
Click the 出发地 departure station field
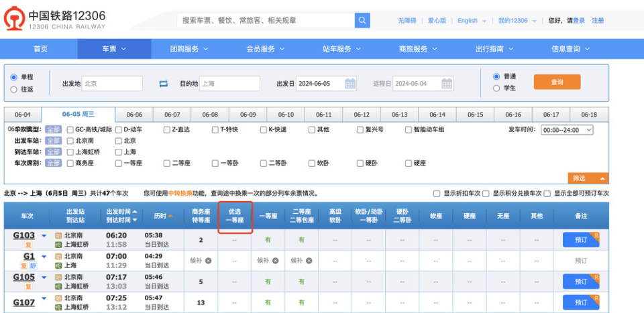pos(112,84)
